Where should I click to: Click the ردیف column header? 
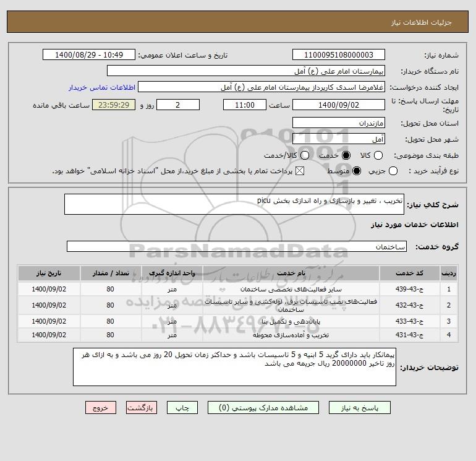(x=449, y=273)
